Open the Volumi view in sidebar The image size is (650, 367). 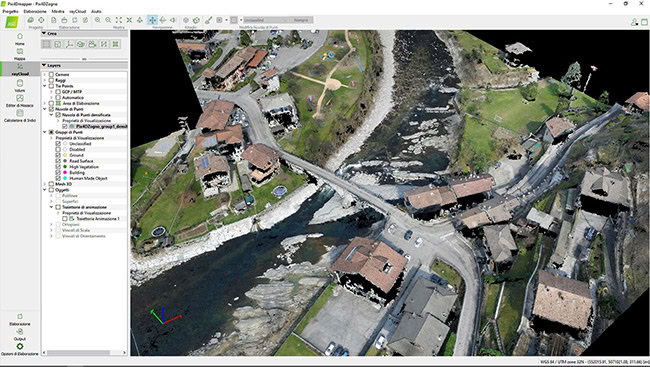[x=19, y=85]
